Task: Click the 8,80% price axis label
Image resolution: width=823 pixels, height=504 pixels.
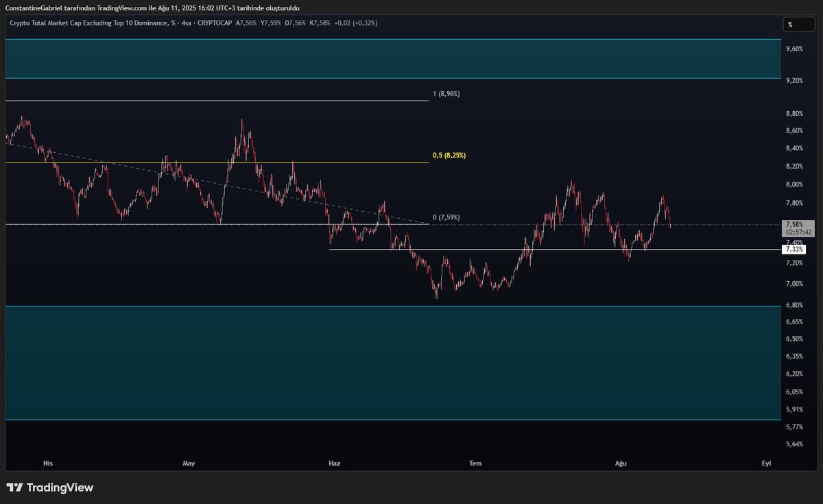Action: coord(794,114)
